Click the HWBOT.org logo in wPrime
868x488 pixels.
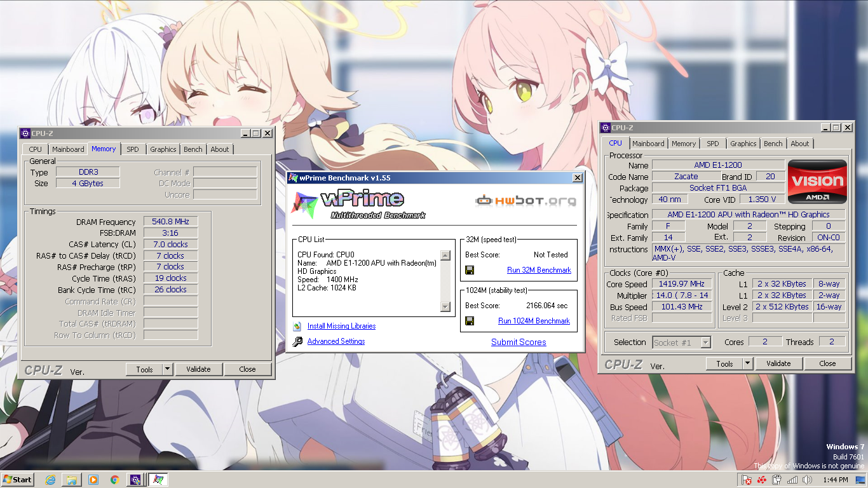[x=526, y=200]
